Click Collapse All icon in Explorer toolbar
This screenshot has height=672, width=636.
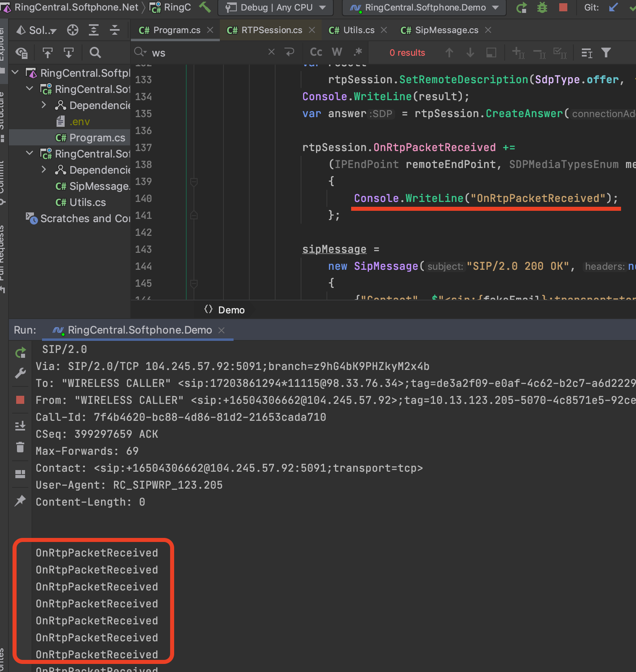(x=115, y=30)
